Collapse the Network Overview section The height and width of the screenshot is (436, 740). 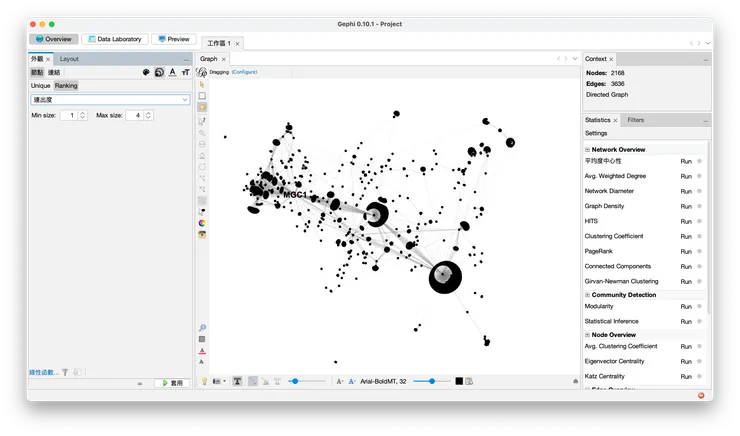click(x=588, y=150)
